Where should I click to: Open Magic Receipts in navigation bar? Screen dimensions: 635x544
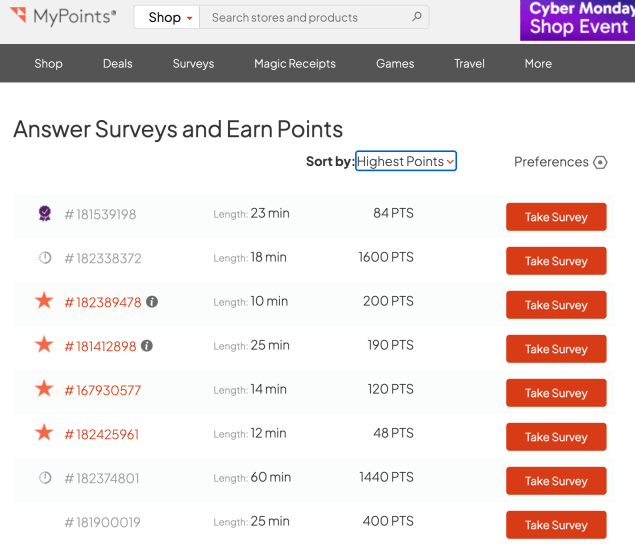(294, 63)
